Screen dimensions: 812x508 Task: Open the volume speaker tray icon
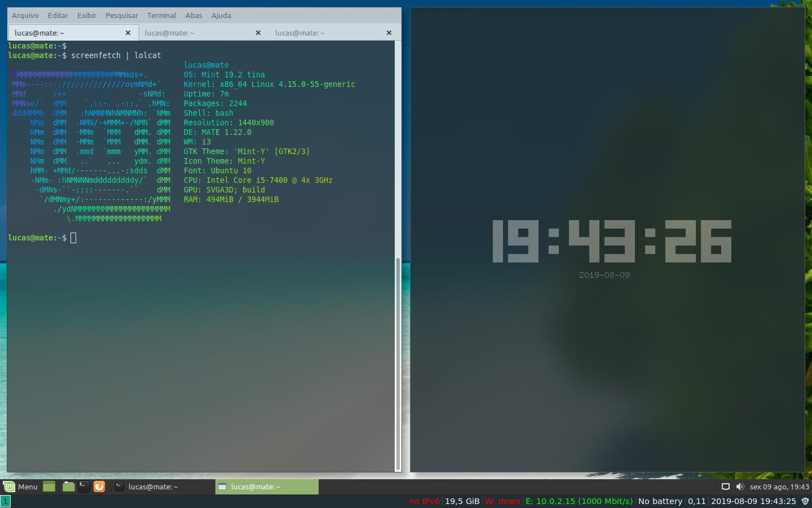pyautogui.click(x=740, y=487)
